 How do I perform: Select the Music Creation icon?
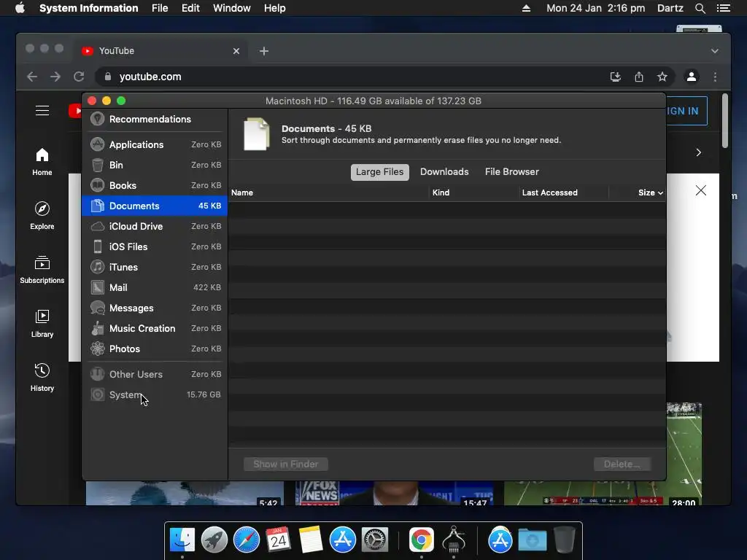(97, 328)
